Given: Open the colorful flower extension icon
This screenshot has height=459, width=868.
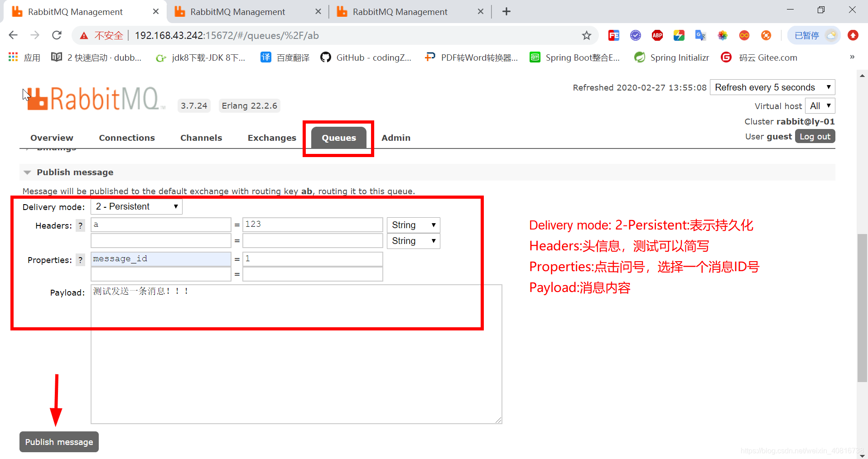Looking at the screenshot, I should pyautogui.click(x=723, y=35).
